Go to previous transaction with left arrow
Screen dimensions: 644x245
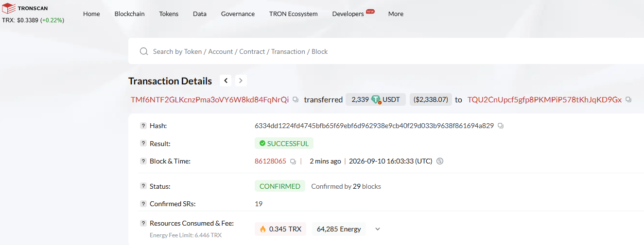[x=226, y=81]
